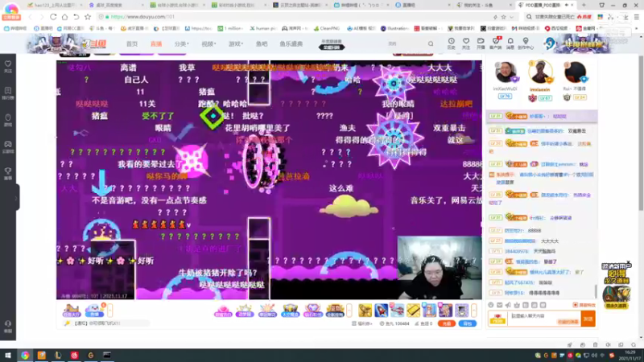Image resolution: width=644 pixels, height=362 pixels.
Task: Click the streamer webcam overlay
Action: [x=439, y=268]
